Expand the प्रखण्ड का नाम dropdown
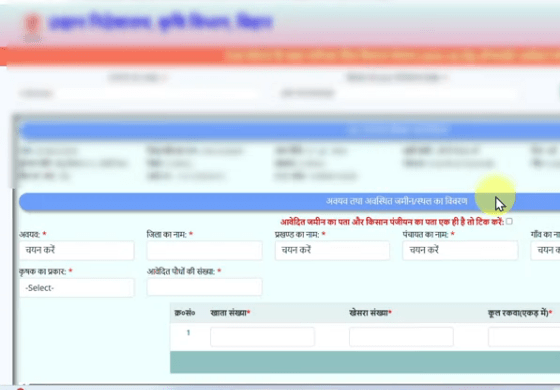The height and width of the screenshot is (390, 560). click(x=332, y=250)
